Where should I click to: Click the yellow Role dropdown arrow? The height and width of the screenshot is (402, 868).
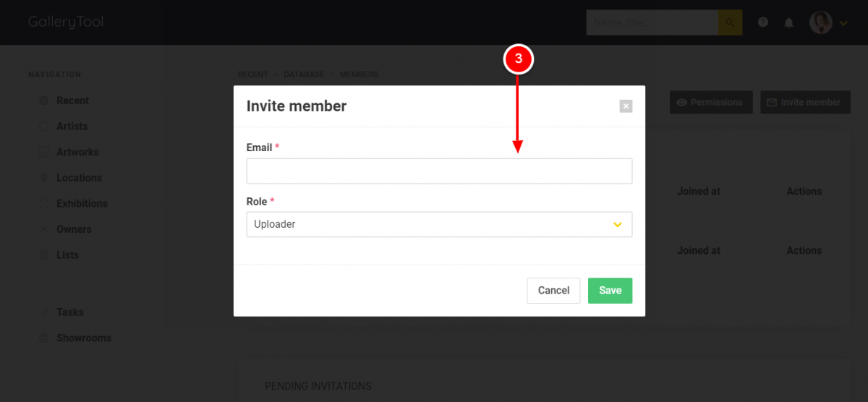pos(618,225)
